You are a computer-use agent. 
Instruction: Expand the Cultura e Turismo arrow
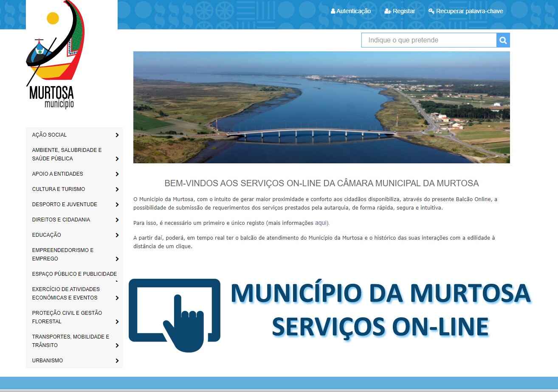(117, 189)
